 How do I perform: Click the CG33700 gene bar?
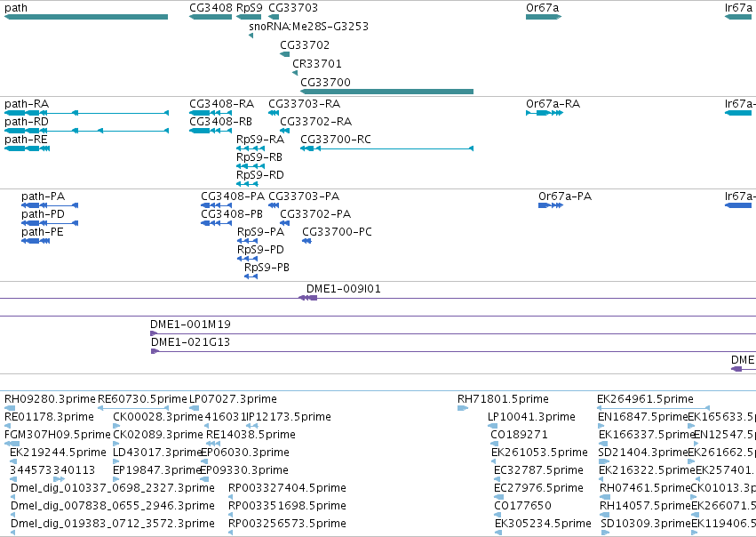click(x=386, y=92)
